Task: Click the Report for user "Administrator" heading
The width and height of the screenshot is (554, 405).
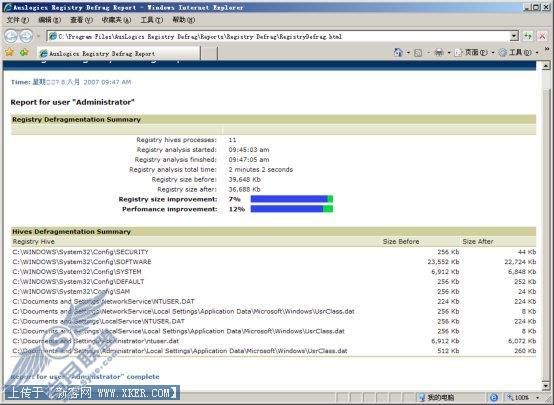Action: tap(73, 102)
